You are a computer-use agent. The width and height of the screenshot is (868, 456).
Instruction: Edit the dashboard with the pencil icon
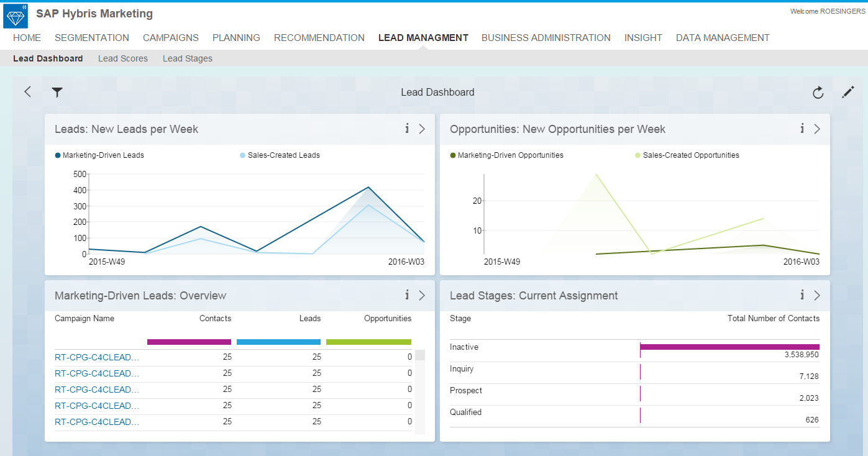point(848,92)
